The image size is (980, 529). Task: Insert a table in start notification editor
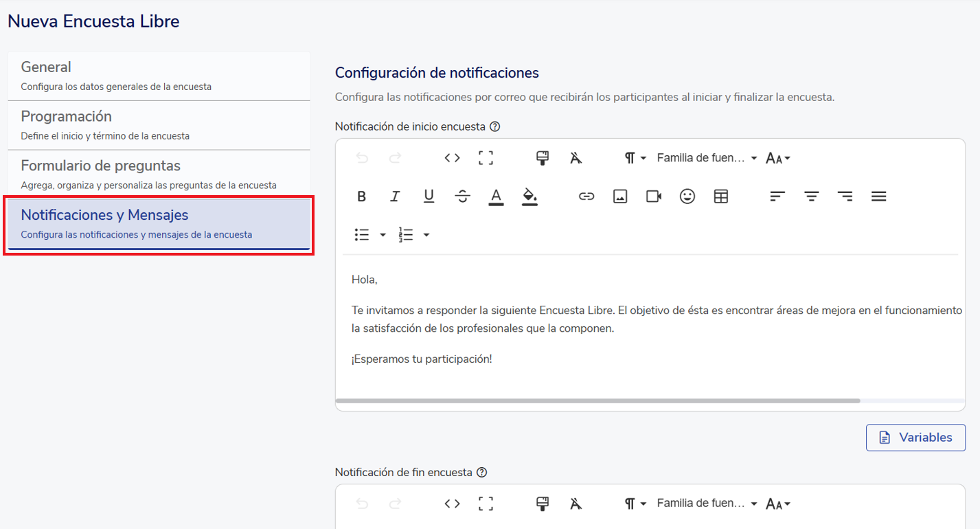(x=721, y=197)
